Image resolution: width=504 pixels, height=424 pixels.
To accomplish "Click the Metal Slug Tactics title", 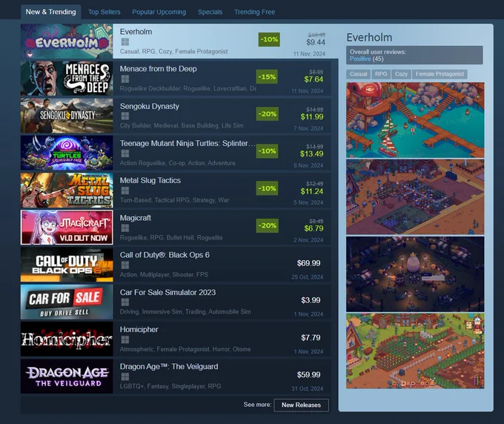I will coord(150,180).
